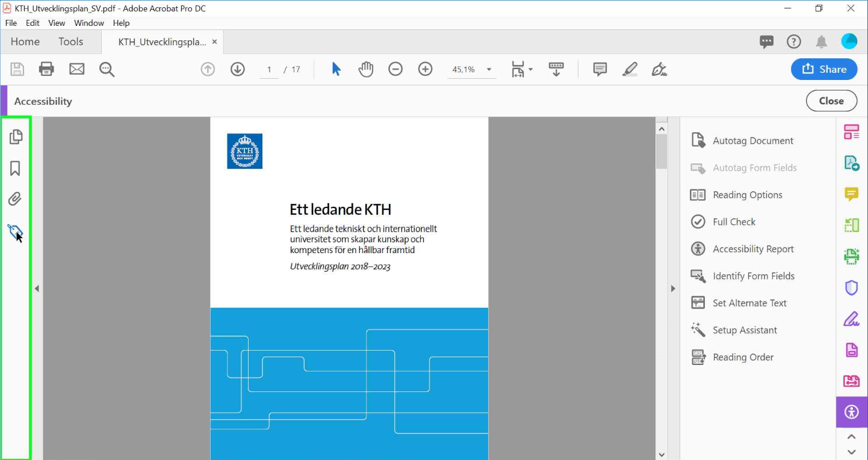Screen dimensions: 868x460
Task: Open the Window menu
Action: [x=89, y=23]
